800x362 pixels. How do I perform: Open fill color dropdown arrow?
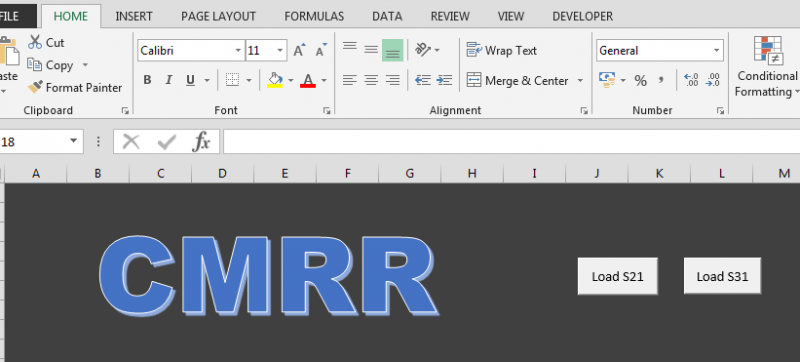coord(291,81)
